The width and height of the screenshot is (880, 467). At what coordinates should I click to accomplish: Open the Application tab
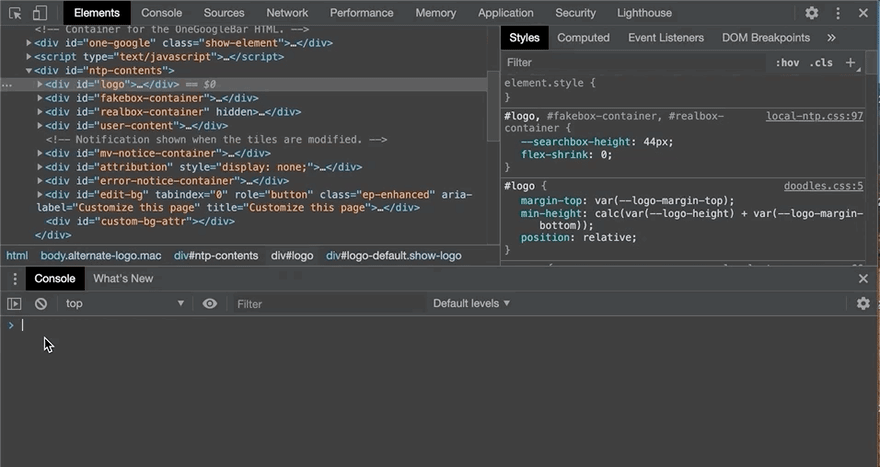tap(506, 13)
